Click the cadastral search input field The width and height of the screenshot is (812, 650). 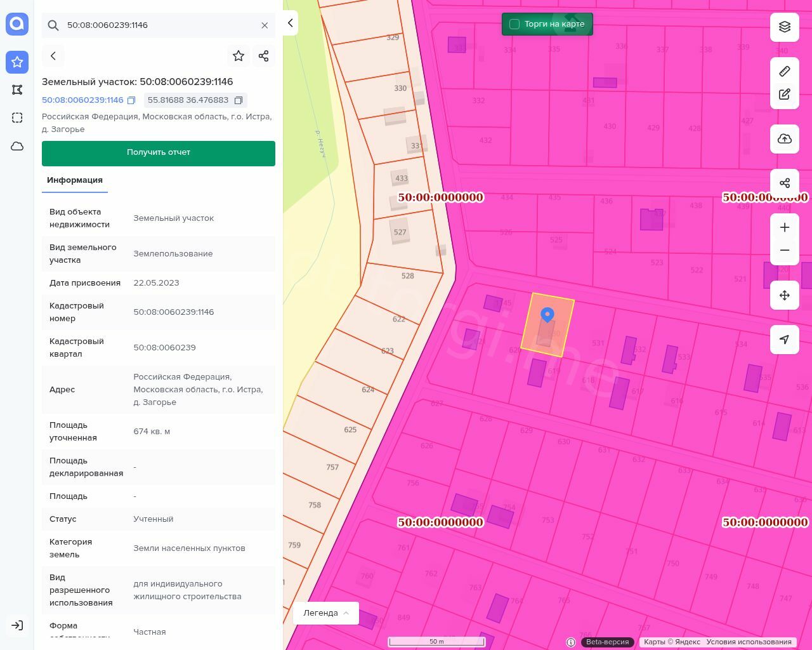coord(159,25)
